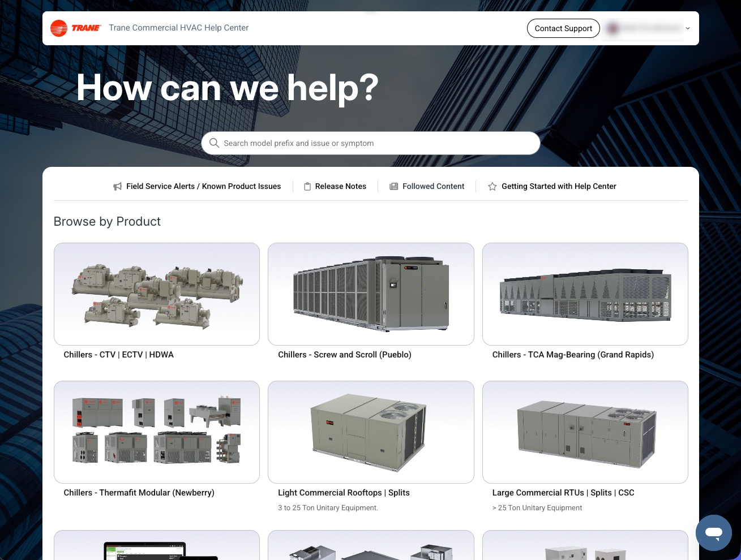Click Large Commercial RTUs | Splits | CSC label
Image resolution: width=741 pixels, height=560 pixels.
click(563, 493)
